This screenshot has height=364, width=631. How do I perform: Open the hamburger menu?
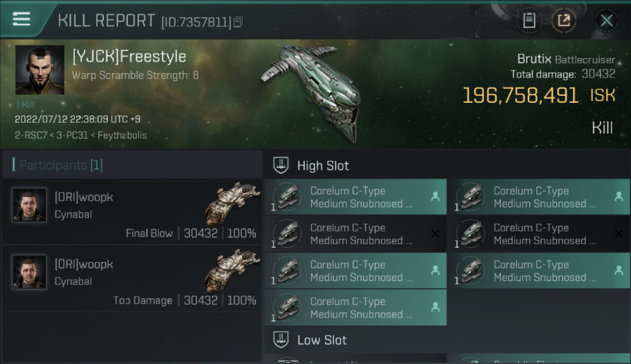click(x=21, y=19)
